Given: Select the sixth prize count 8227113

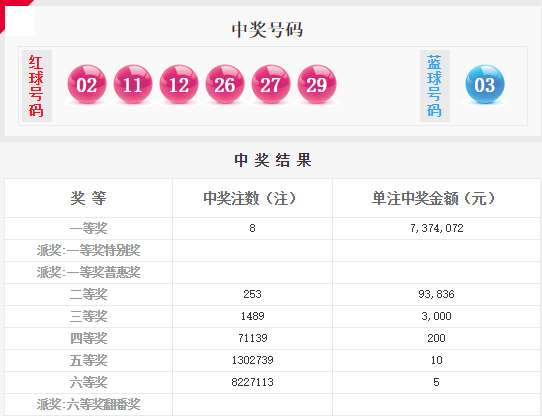Looking at the screenshot, I should click(252, 382).
